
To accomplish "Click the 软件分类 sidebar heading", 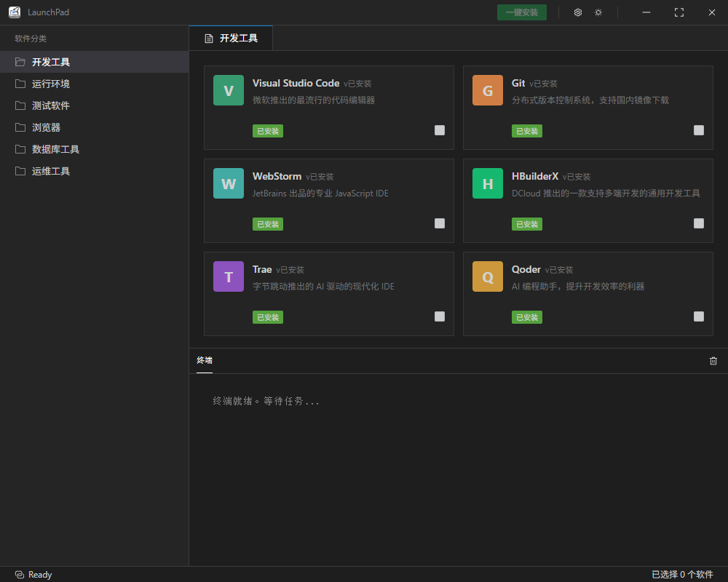I will click(31, 39).
